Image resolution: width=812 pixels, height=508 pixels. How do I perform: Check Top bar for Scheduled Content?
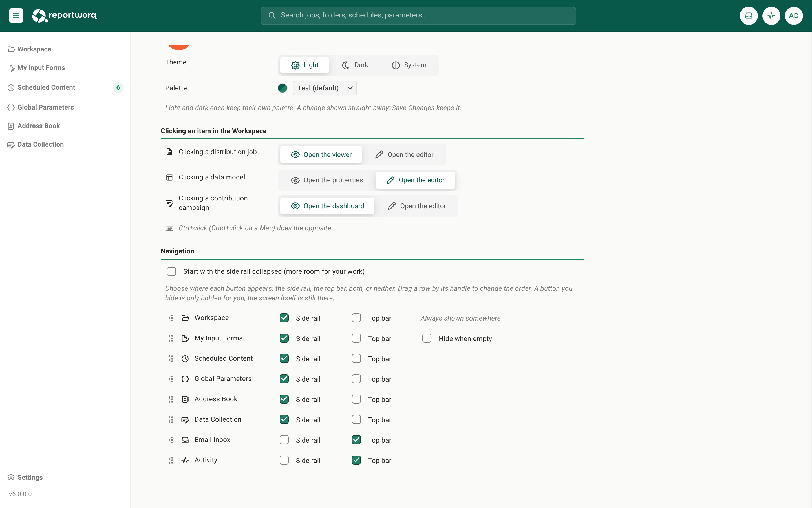point(356,358)
